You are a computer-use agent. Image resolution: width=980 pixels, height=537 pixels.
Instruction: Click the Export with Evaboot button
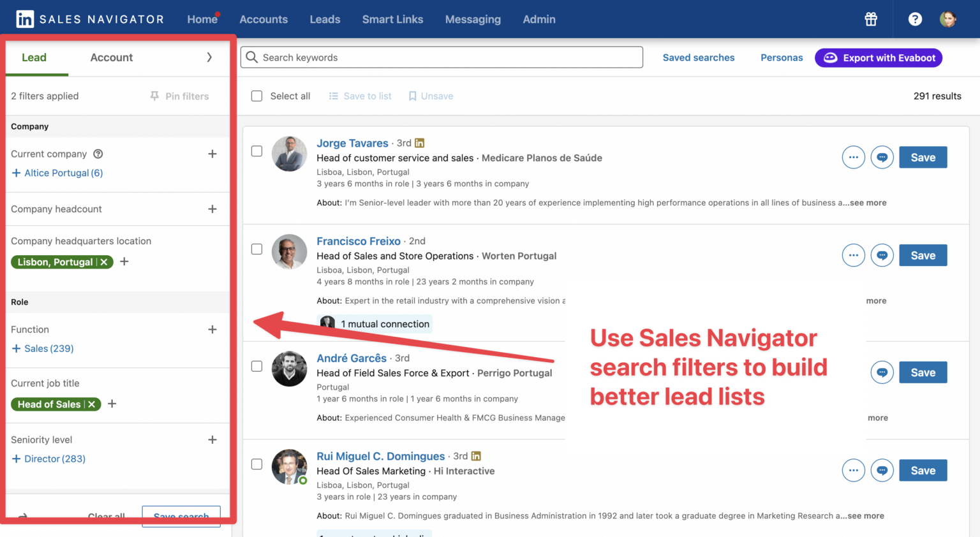click(878, 57)
